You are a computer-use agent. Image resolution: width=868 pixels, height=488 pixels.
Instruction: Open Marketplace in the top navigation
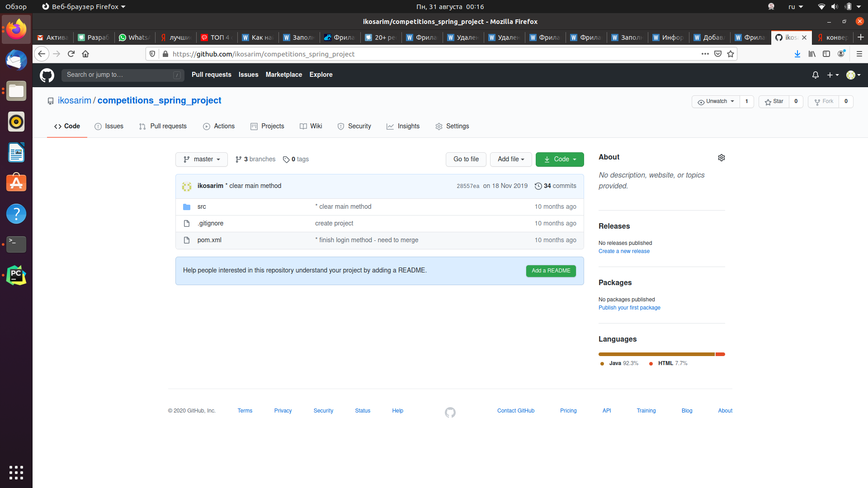(x=283, y=75)
